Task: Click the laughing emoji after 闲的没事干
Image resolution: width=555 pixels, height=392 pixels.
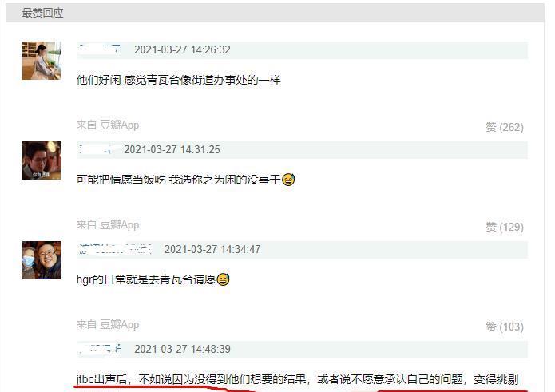Action: (288, 180)
